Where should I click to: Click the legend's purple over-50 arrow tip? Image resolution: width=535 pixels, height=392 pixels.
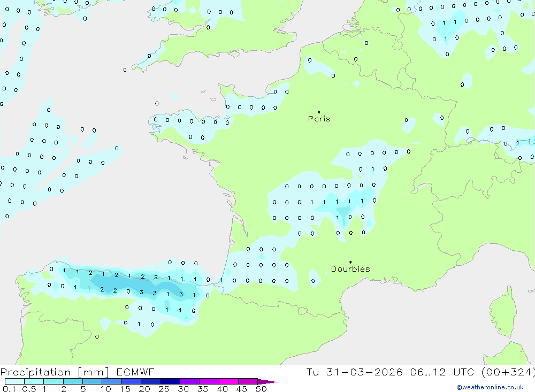click(x=267, y=382)
